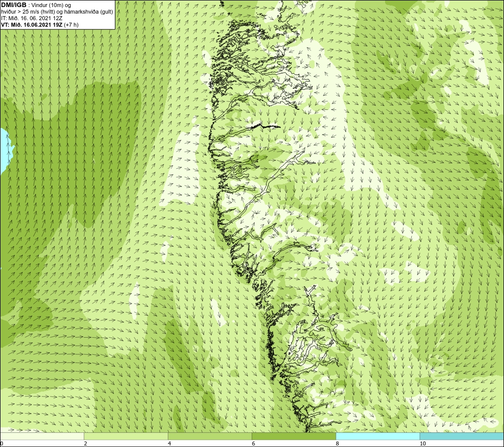Screen dimensions: 504x447
Task: Click the 6–8 m/s dark green legend swatch
Action: click(x=294, y=436)
